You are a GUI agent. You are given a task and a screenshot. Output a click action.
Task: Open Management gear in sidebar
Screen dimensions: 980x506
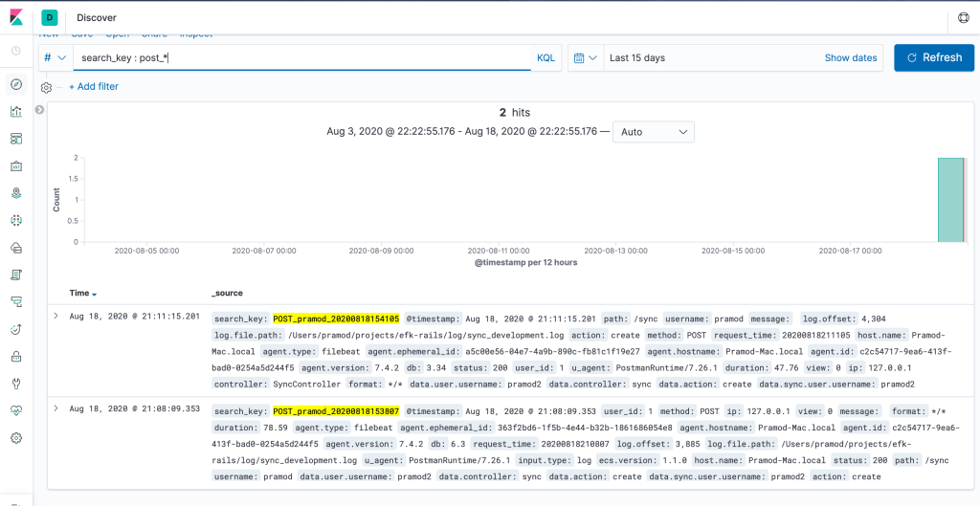coord(16,438)
